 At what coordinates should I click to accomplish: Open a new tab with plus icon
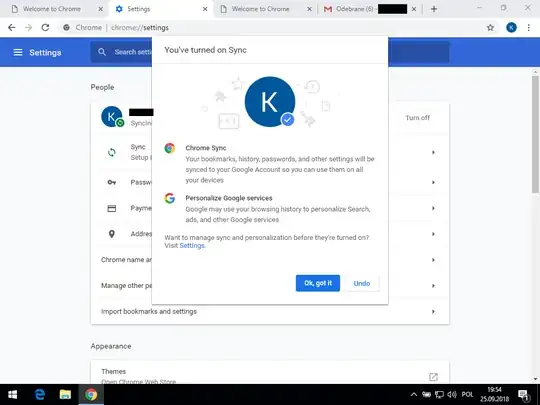[434, 9]
